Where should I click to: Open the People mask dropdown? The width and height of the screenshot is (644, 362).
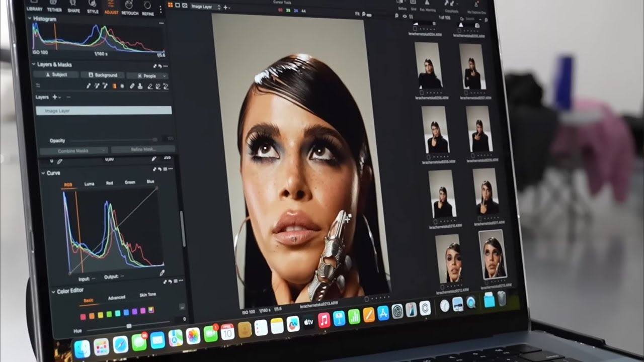[x=147, y=75]
